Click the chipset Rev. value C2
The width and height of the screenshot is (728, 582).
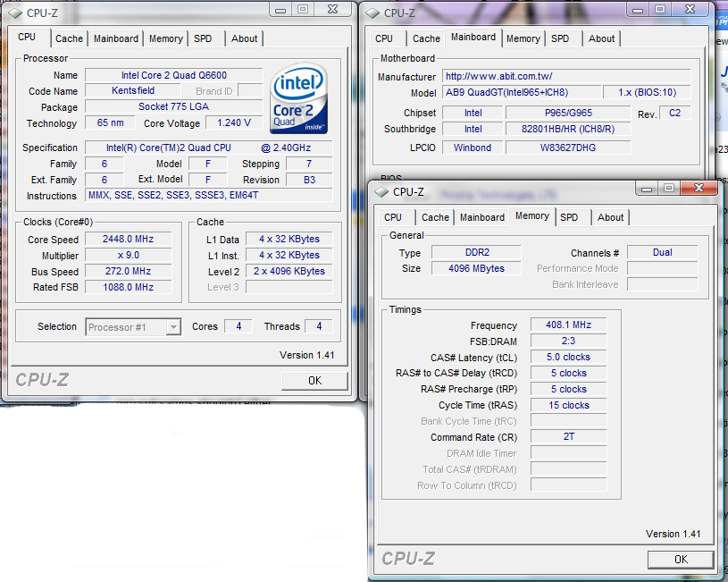(x=674, y=113)
